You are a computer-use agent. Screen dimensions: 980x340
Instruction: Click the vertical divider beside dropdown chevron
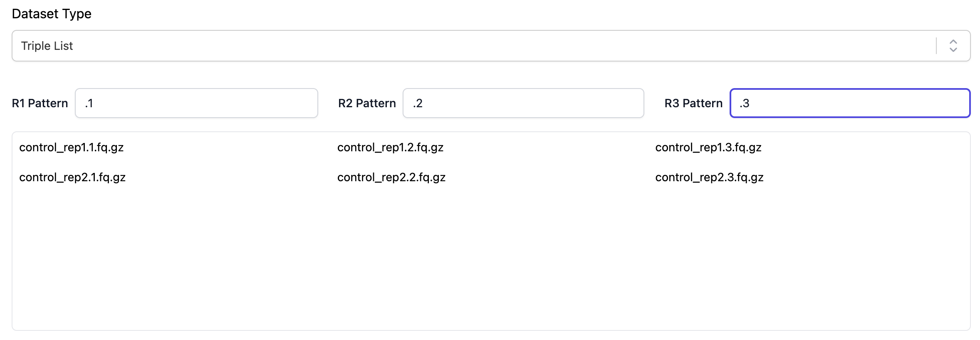coord(936,46)
